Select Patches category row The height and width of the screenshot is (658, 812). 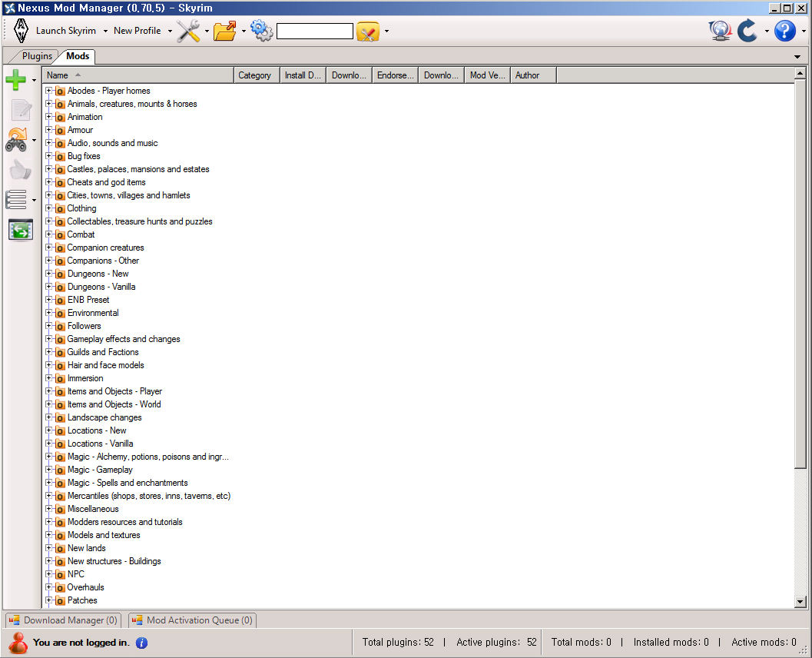tap(82, 600)
